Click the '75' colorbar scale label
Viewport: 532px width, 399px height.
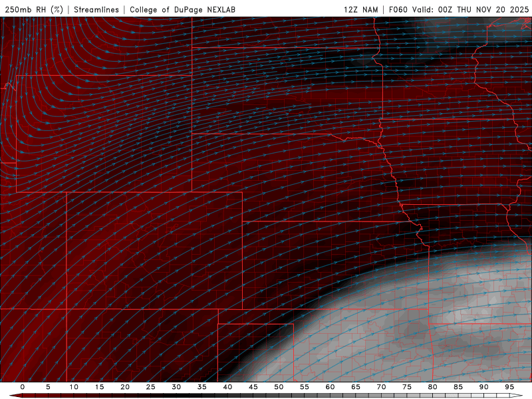click(x=406, y=387)
